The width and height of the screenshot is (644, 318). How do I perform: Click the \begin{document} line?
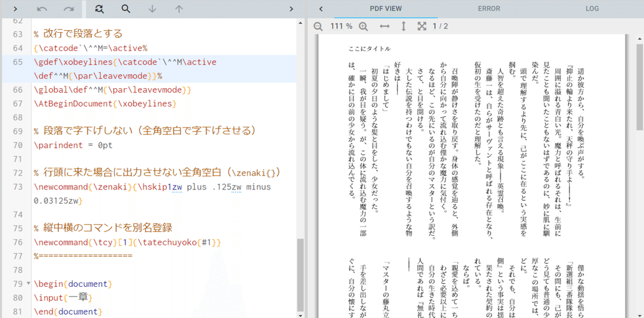click(73, 284)
